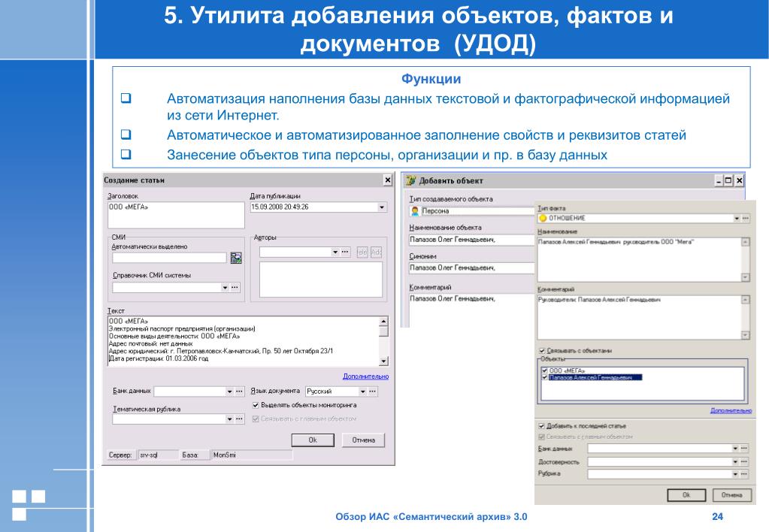Image resolution: width=769 pixels, height=532 pixels.
Task: Toggle greyed Связывать с главным объектом in fact dialog
Action: [x=541, y=437]
